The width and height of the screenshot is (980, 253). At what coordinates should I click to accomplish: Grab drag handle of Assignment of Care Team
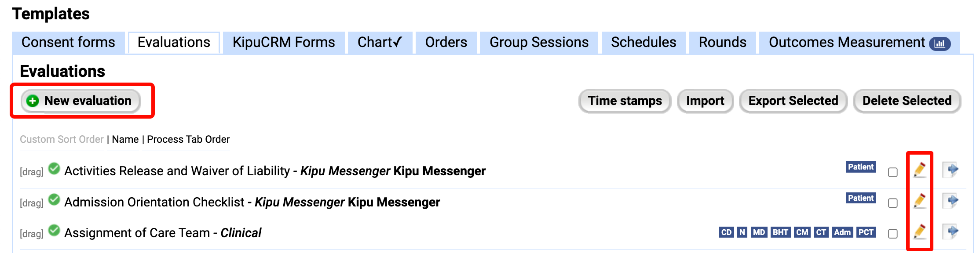32,234
